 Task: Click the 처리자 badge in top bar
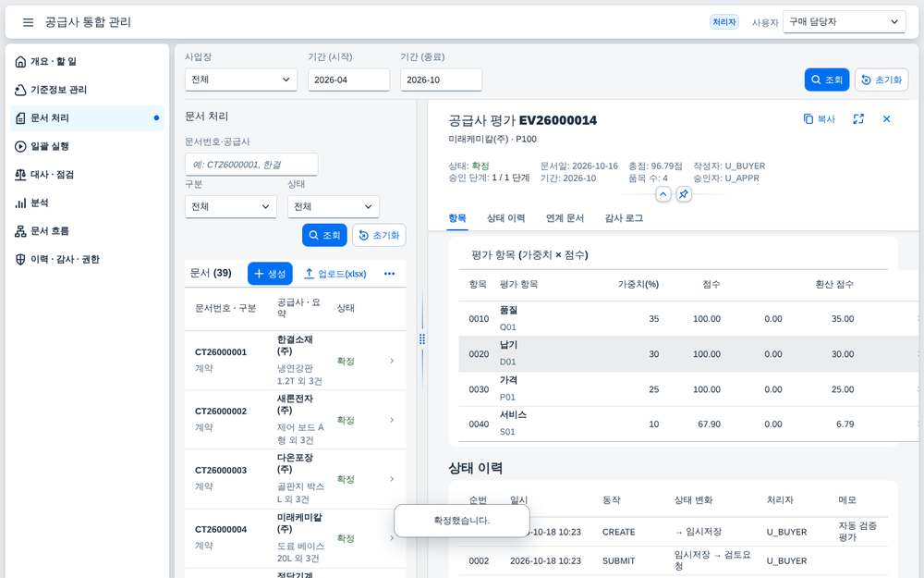723,22
